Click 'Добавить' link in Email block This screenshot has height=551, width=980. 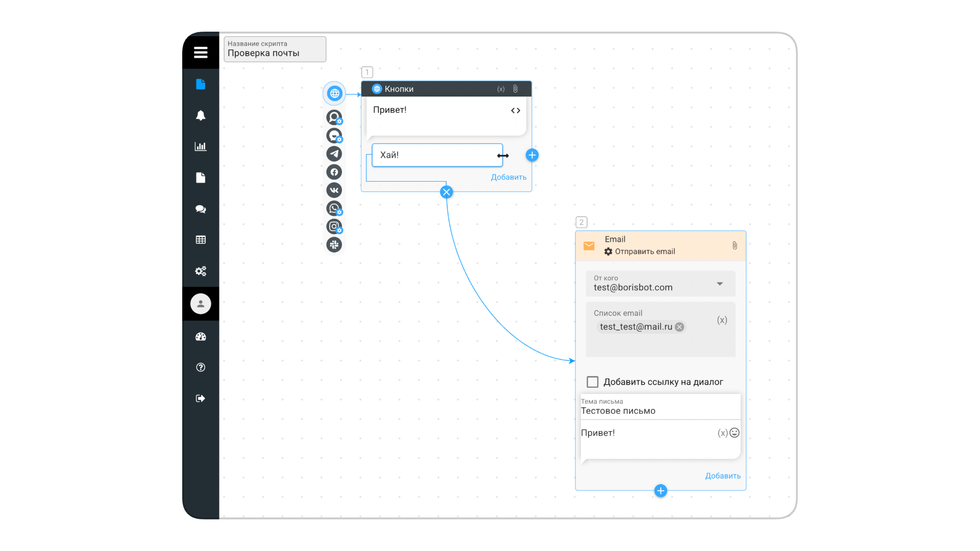[x=723, y=475]
